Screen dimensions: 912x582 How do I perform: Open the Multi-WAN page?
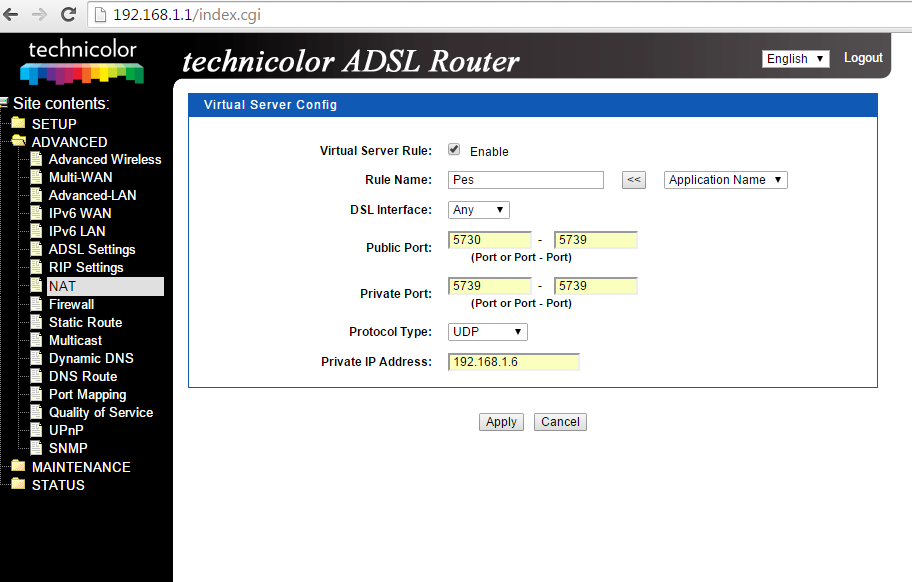click(x=80, y=177)
